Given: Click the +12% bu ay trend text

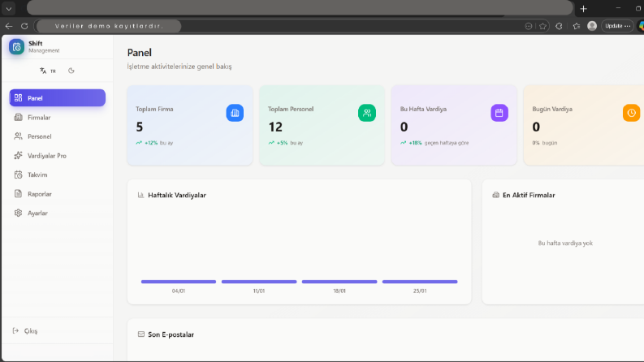Looking at the screenshot, I should [154, 143].
